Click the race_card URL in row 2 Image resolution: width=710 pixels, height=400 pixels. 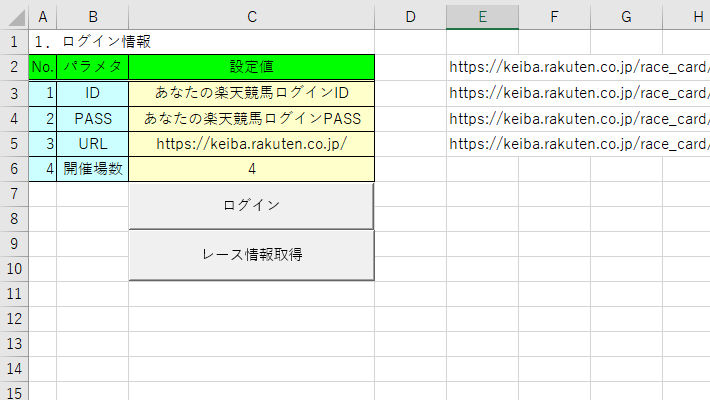coord(579,67)
